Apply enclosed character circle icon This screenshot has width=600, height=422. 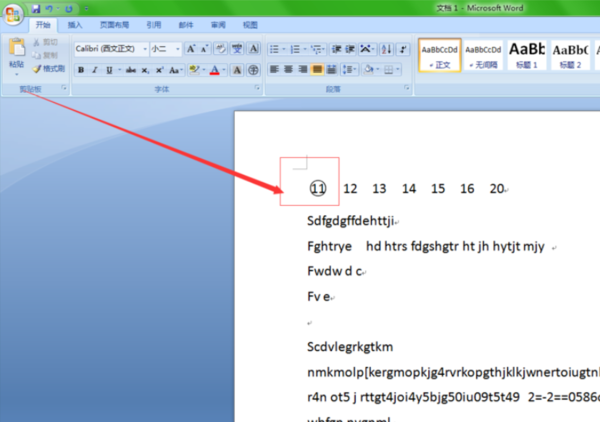pyautogui.click(x=253, y=70)
